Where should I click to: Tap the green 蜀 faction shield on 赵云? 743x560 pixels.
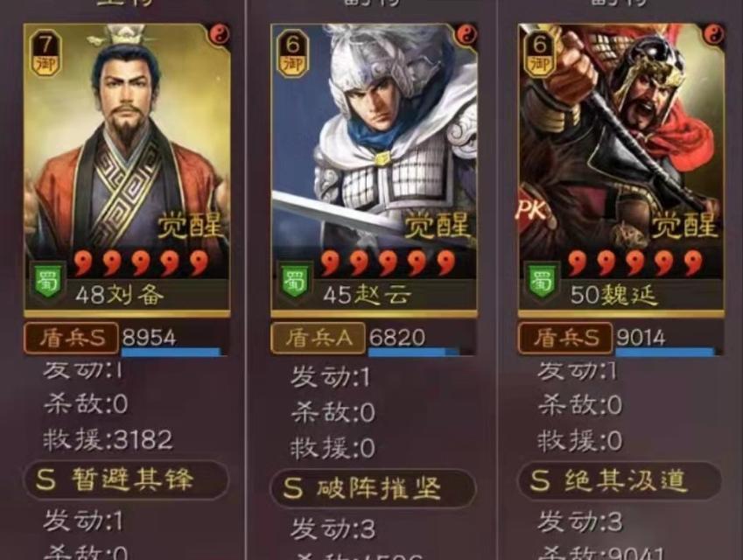click(x=296, y=282)
